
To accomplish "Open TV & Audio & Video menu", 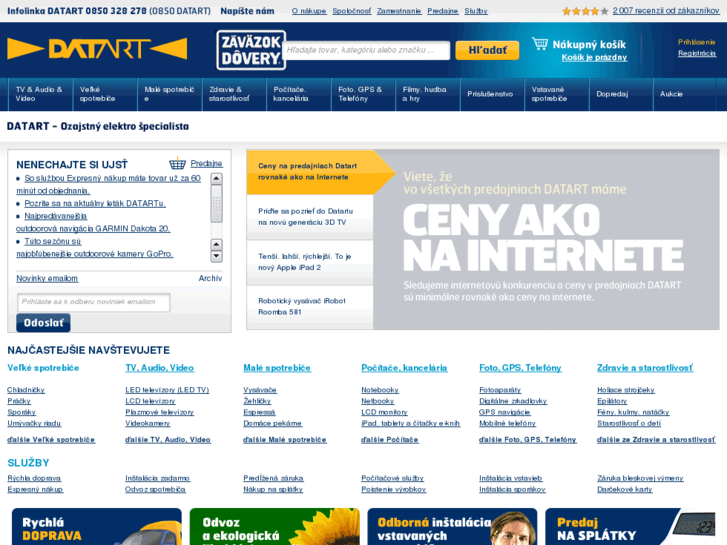I will pyautogui.click(x=41, y=94).
